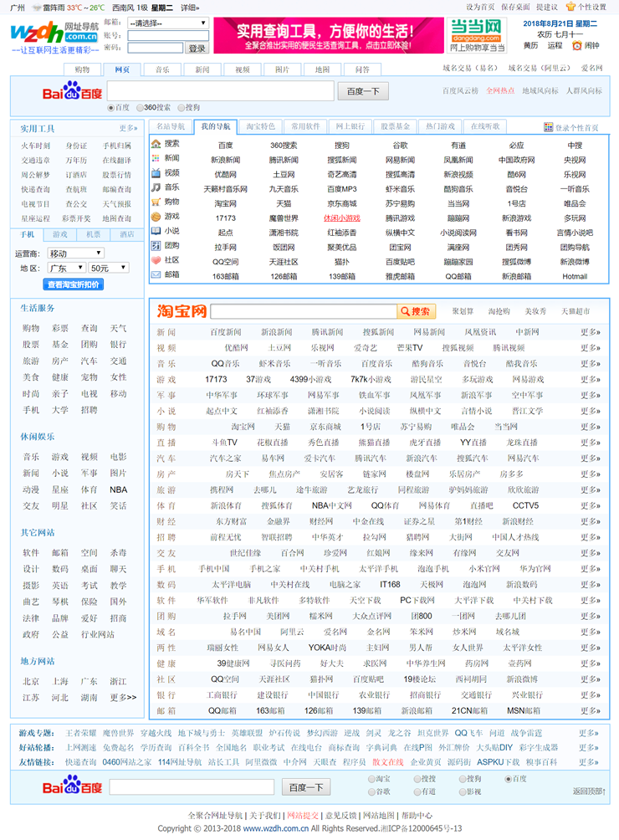The image size is (619, 840).
Task: Click the 登录个性首页 grid icon
Action: [549, 127]
